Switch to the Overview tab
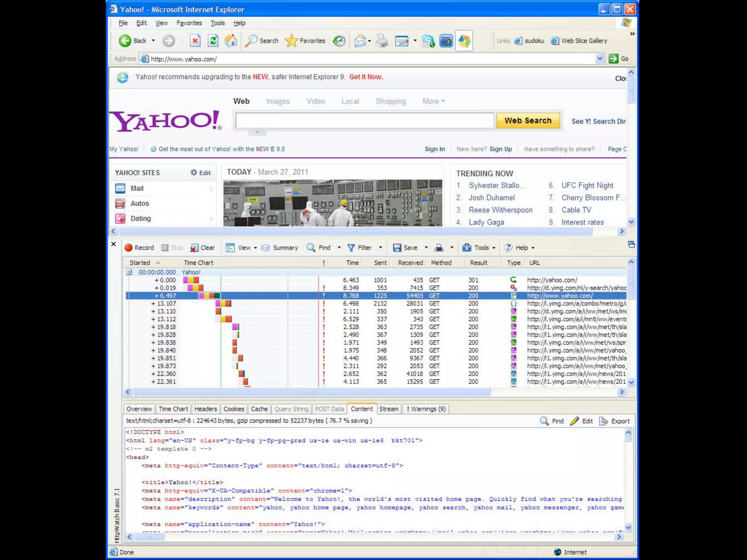 (x=139, y=409)
